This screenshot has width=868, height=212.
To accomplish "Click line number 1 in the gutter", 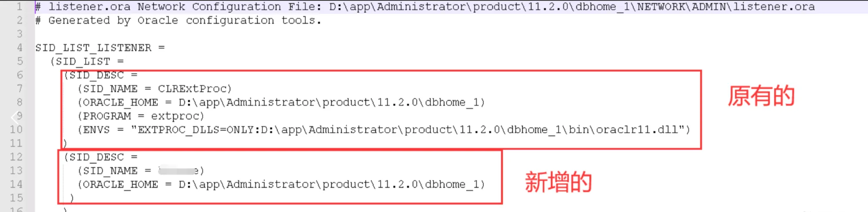I will pos(19,6).
